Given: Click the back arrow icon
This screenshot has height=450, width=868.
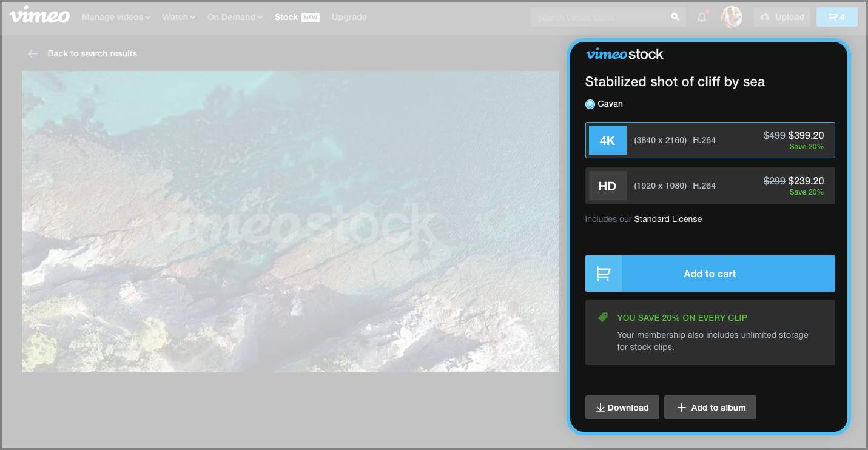Looking at the screenshot, I should [x=33, y=53].
